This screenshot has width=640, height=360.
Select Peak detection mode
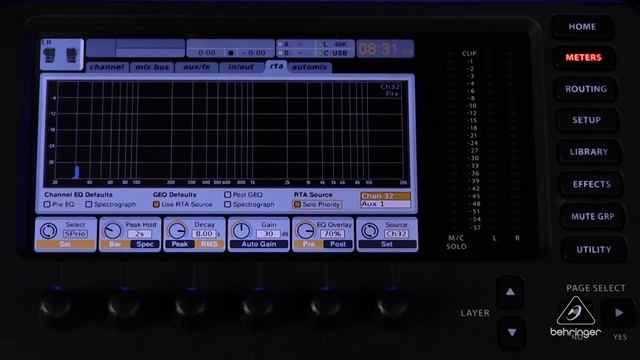(180, 244)
